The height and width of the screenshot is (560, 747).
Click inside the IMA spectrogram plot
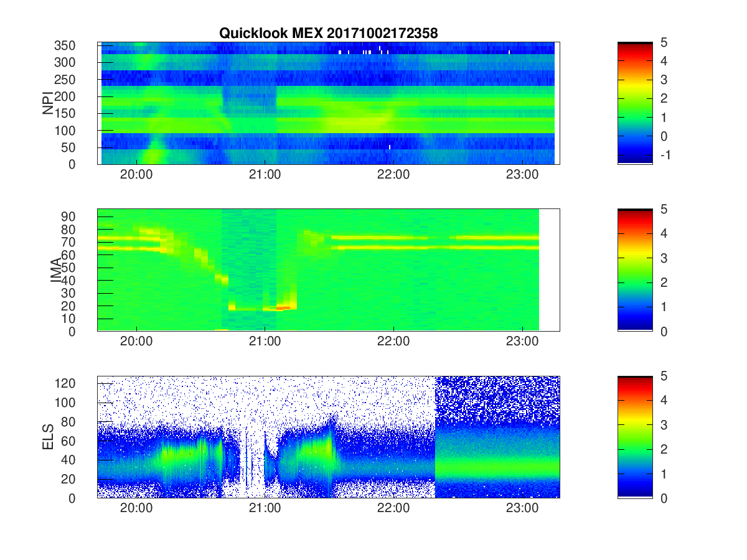[328, 270]
